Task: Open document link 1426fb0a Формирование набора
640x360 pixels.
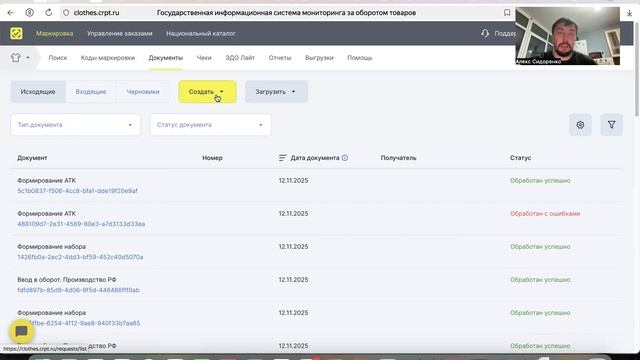Action: click(x=80, y=257)
